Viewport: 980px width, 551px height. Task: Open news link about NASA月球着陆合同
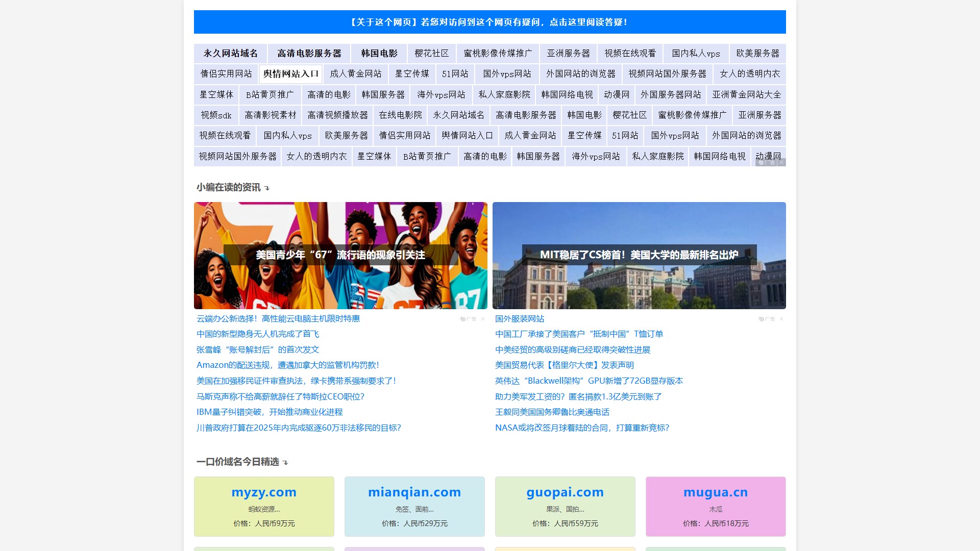tap(581, 429)
